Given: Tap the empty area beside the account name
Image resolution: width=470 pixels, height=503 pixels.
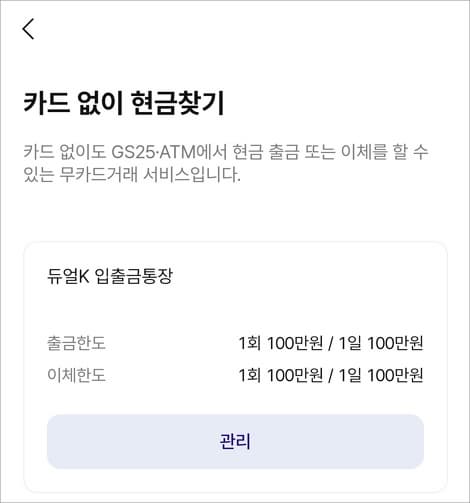Looking at the screenshot, I should pyautogui.click(x=298, y=276).
